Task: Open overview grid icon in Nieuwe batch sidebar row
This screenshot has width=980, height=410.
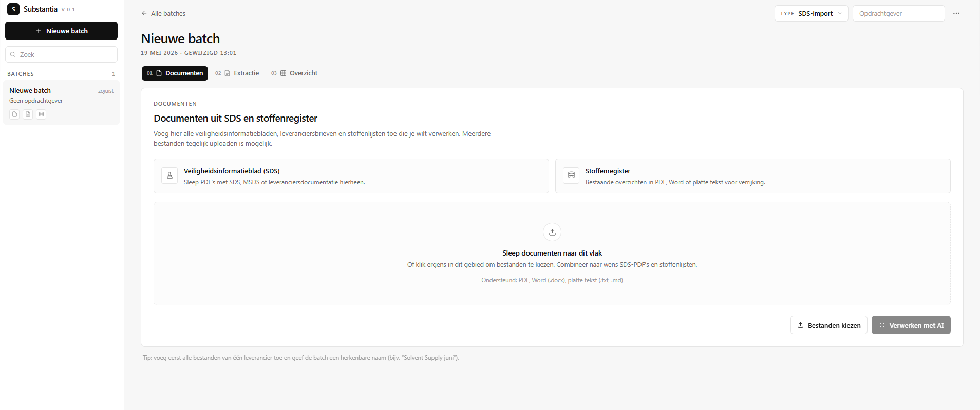Action: point(41,114)
